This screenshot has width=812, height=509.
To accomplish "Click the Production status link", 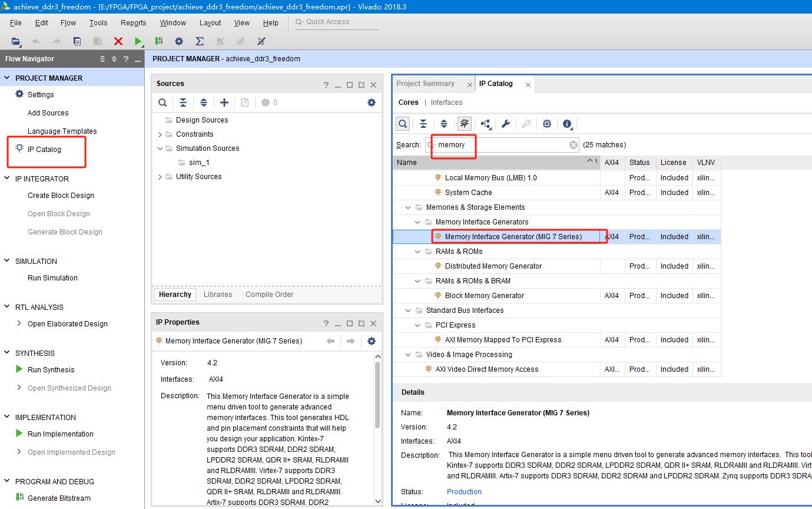I will pos(464,492).
